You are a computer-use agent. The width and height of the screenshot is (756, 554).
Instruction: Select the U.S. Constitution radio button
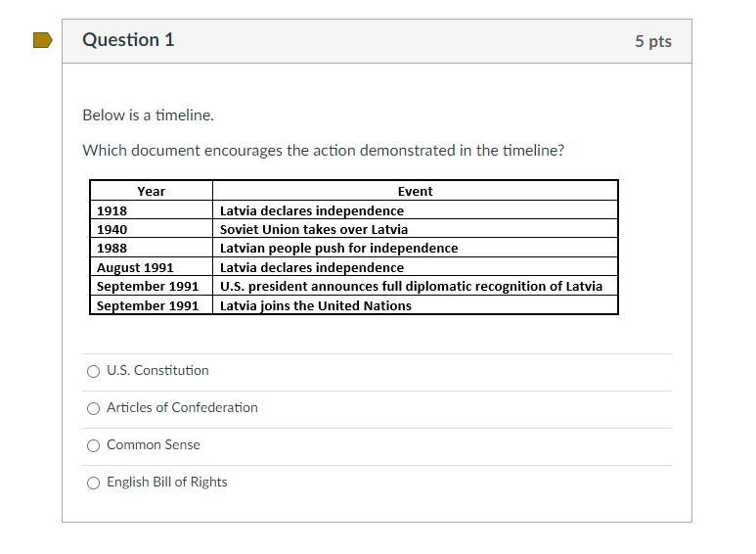[94, 371]
